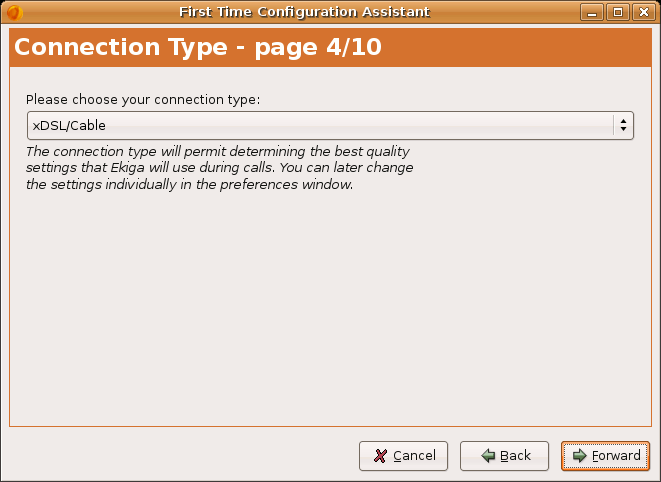Click the 'Connection Type - page 4/10' heading

point(197,48)
